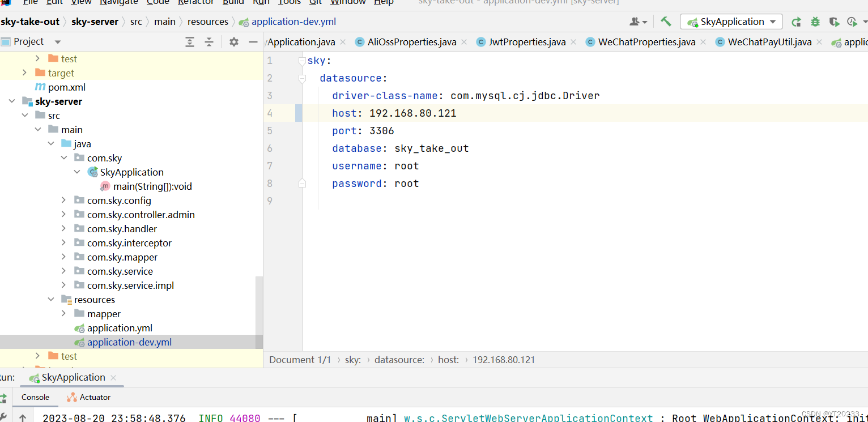Open the Tools menu

(x=290, y=3)
